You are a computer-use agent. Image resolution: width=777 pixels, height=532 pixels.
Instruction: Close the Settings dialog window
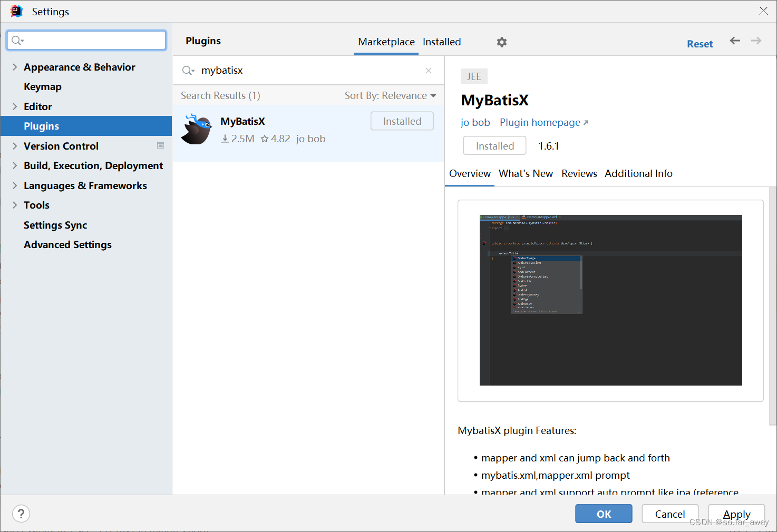(763, 11)
